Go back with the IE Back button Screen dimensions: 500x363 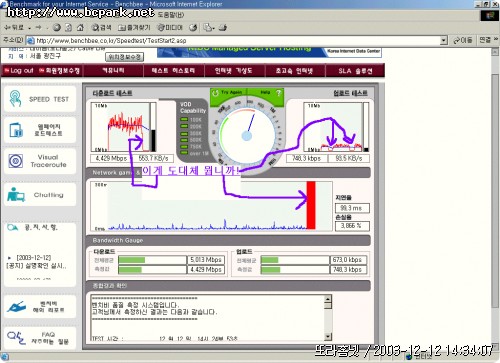point(14,28)
